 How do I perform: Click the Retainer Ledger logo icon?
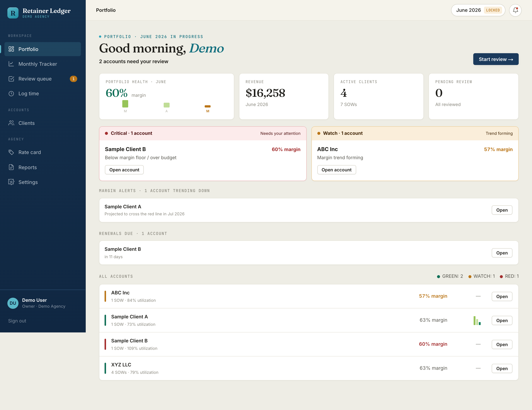click(x=13, y=13)
